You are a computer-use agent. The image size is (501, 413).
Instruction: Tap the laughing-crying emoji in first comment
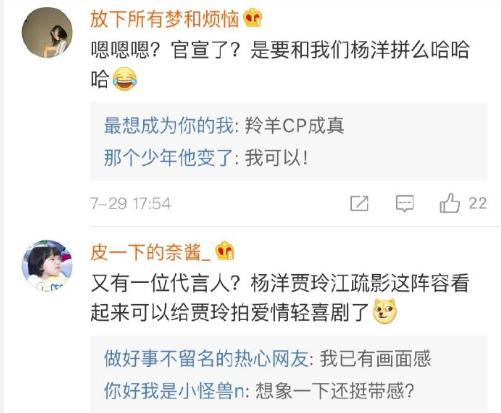(x=125, y=79)
